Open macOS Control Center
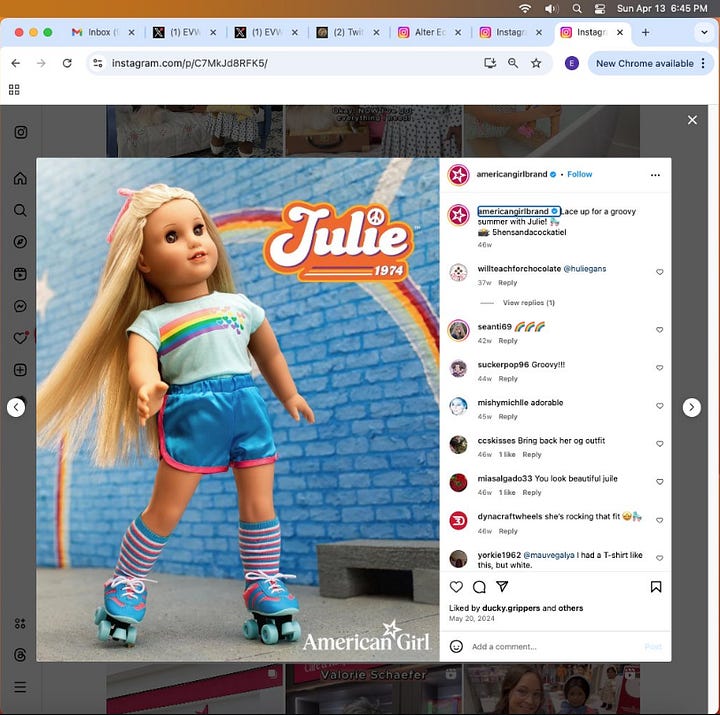The width and height of the screenshot is (720, 715). pos(600,8)
